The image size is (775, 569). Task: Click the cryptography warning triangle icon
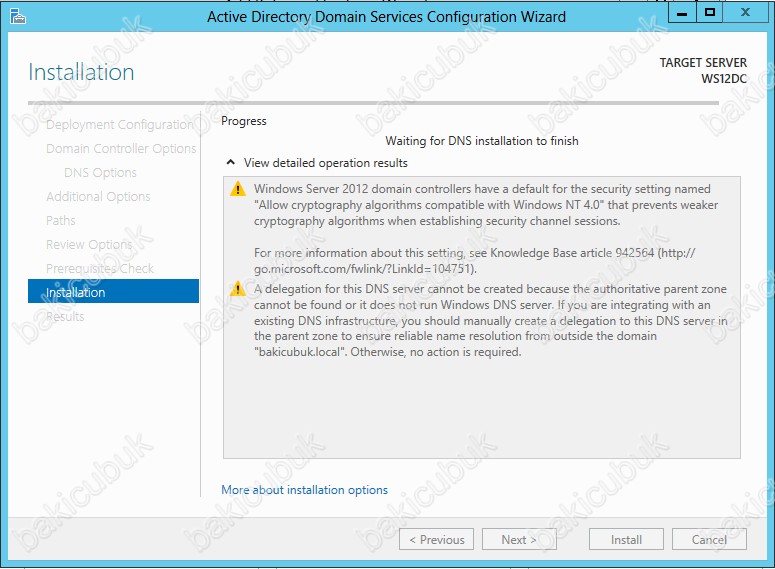click(x=238, y=189)
